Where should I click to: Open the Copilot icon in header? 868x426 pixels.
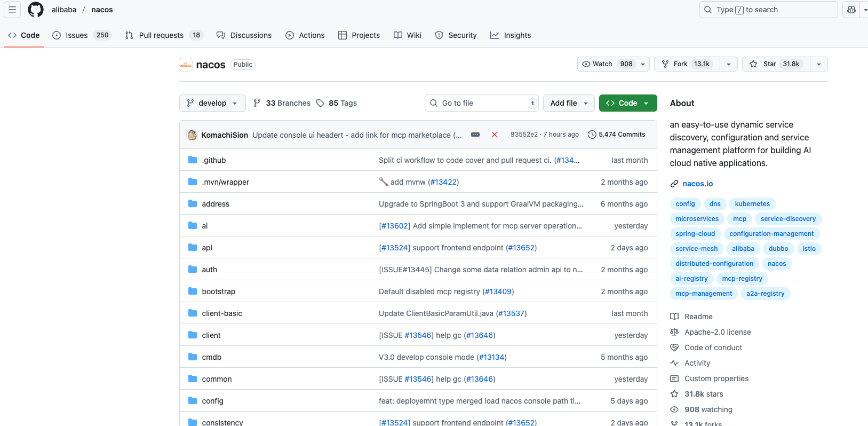tap(851, 10)
